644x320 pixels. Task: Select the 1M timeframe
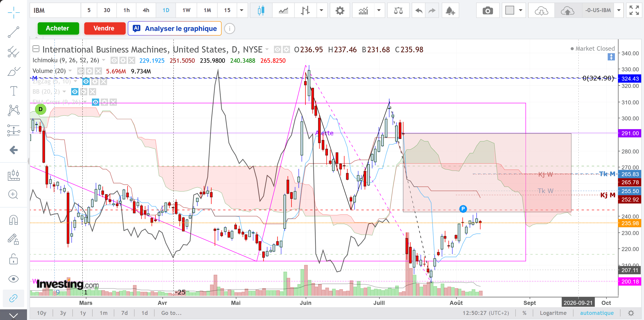(x=207, y=10)
